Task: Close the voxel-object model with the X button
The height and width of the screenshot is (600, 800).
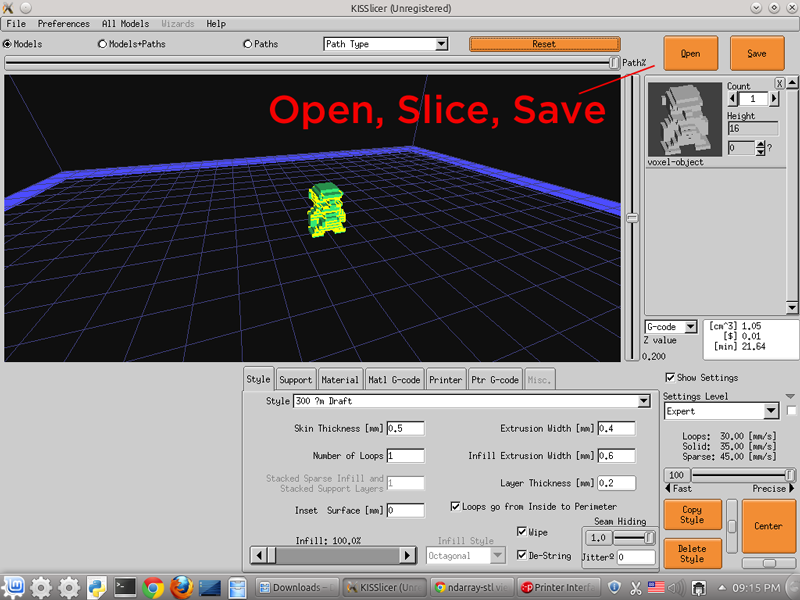Action: (x=779, y=83)
